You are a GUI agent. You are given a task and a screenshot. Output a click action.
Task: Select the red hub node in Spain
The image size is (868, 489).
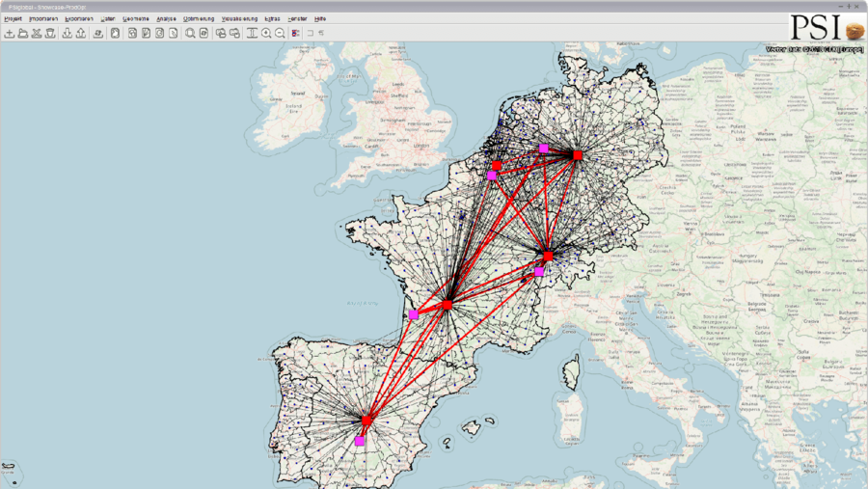click(x=366, y=421)
